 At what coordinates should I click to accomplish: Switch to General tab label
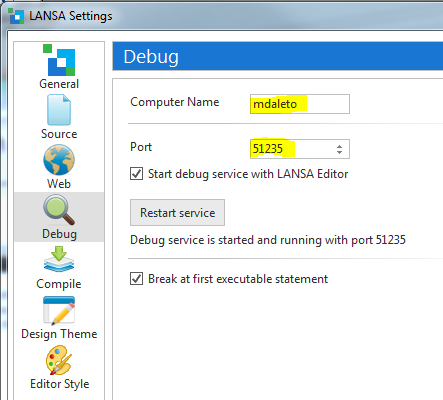[x=59, y=84]
